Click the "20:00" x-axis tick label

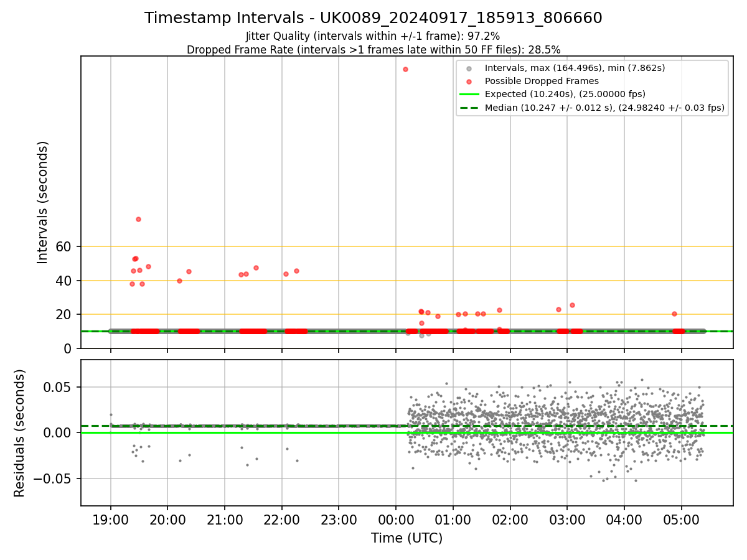[168, 518]
